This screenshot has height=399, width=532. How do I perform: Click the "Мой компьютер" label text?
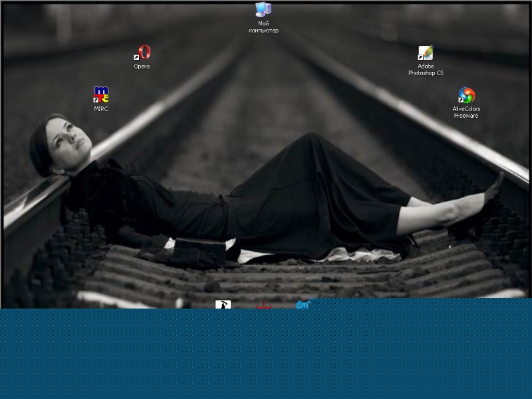click(x=263, y=27)
